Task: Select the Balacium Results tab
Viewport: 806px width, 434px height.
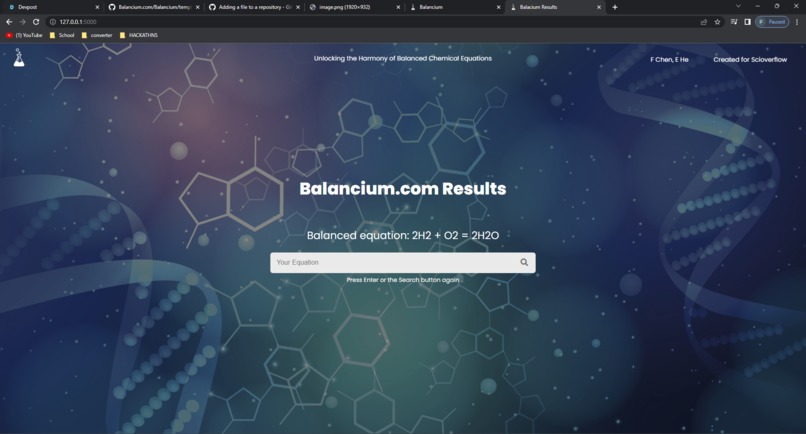Action: point(553,7)
